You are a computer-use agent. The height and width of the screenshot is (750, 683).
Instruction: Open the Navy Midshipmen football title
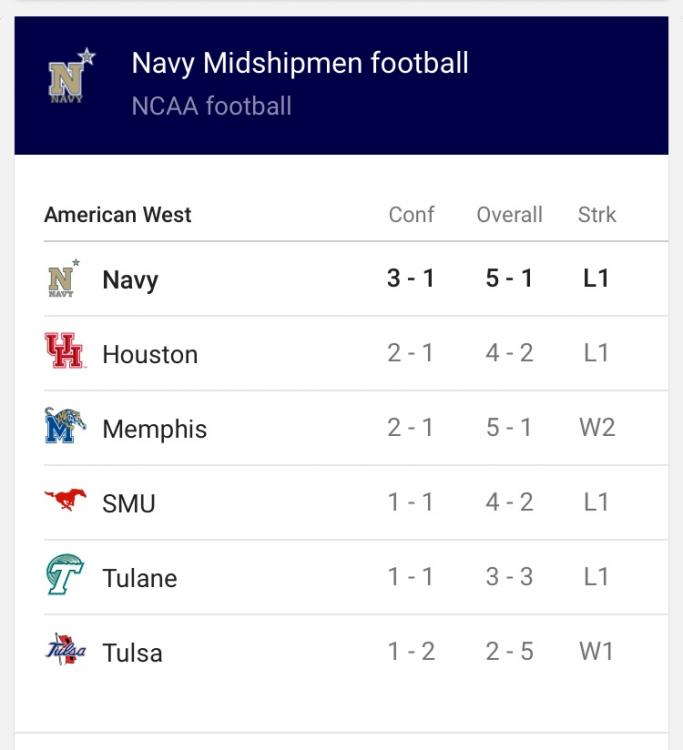(300, 63)
